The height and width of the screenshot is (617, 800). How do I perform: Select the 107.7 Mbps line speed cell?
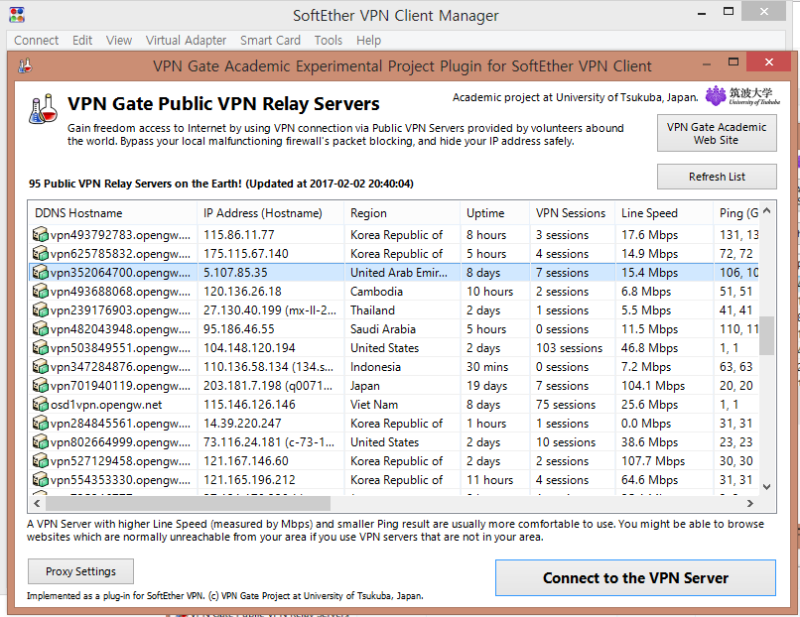click(x=653, y=461)
